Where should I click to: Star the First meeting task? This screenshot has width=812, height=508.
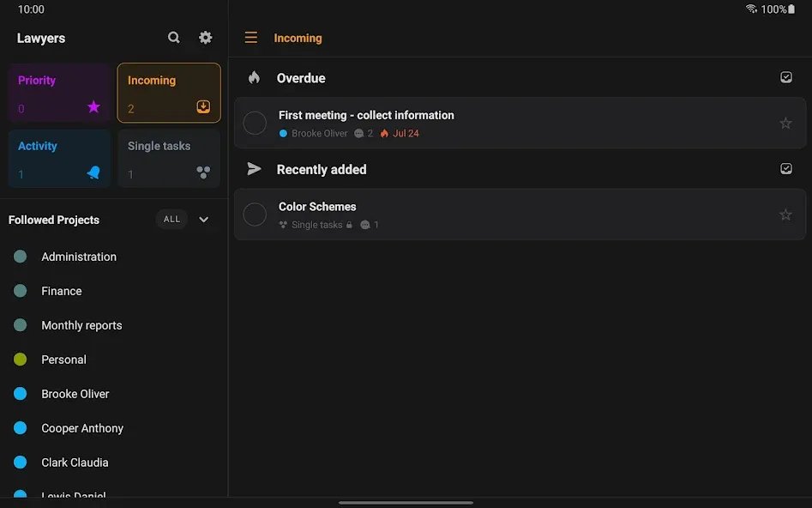tap(785, 123)
